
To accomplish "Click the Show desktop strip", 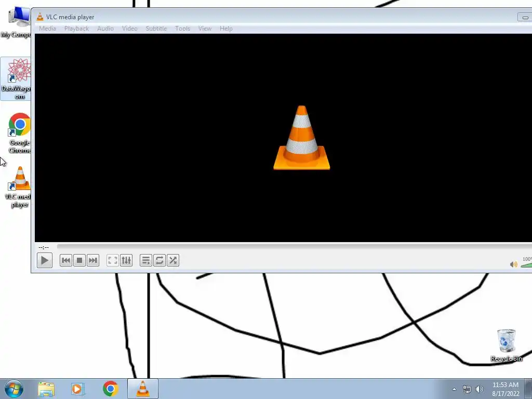I will click(528, 389).
